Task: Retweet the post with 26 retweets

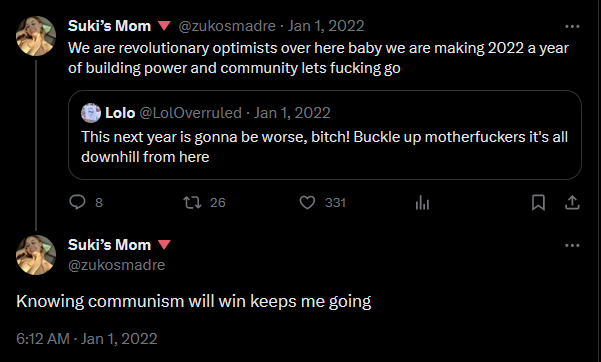Action: (x=192, y=202)
